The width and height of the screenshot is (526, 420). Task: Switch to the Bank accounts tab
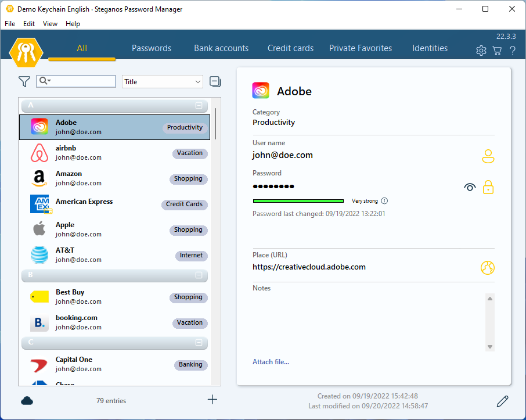tap(221, 48)
